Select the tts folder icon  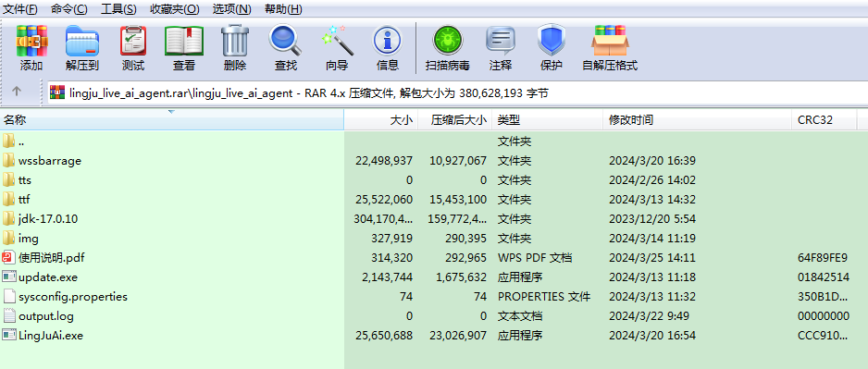(8, 179)
